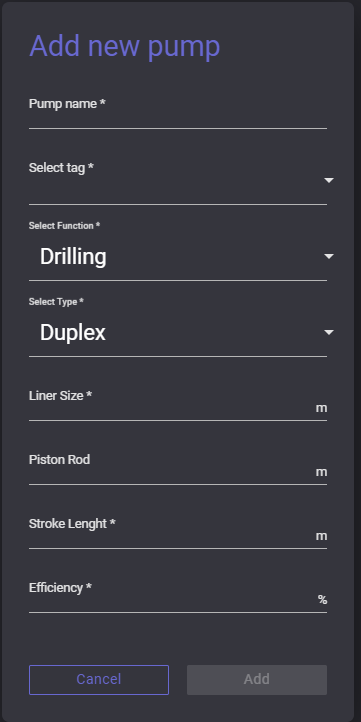This screenshot has width=361, height=722.
Task: Click the Add button
Action: (x=257, y=680)
